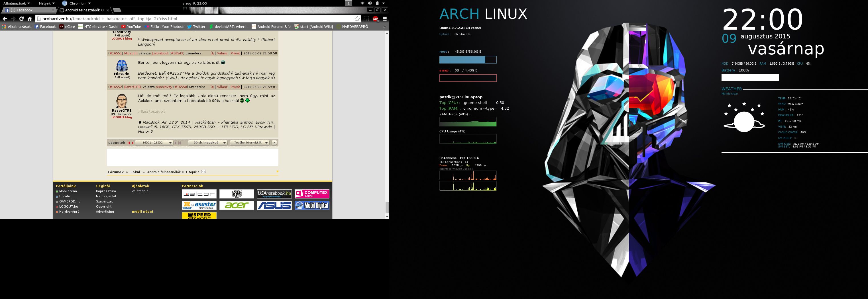Close the Facebook tab
The width and height of the screenshot is (868, 299).
point(52,11)
